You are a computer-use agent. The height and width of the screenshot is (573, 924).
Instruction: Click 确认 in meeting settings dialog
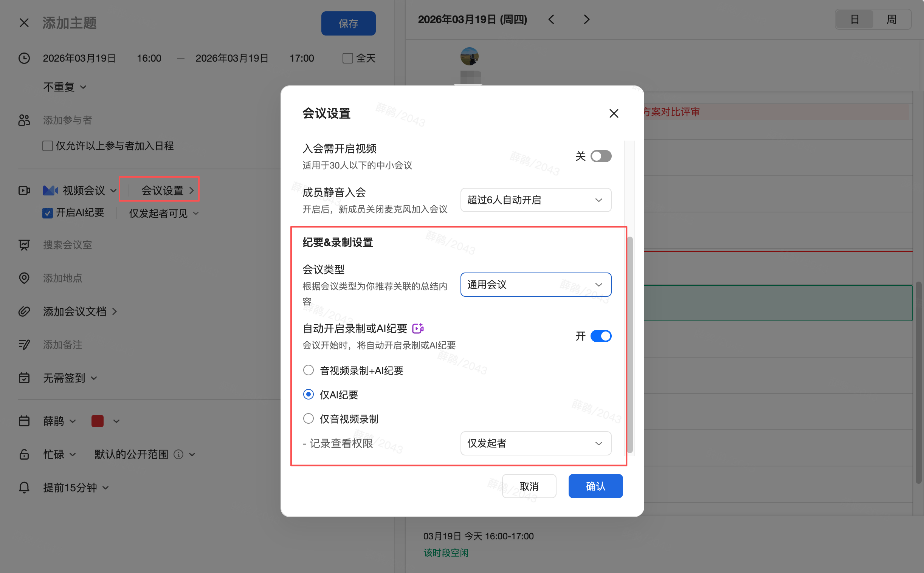[x=595, y=486]
